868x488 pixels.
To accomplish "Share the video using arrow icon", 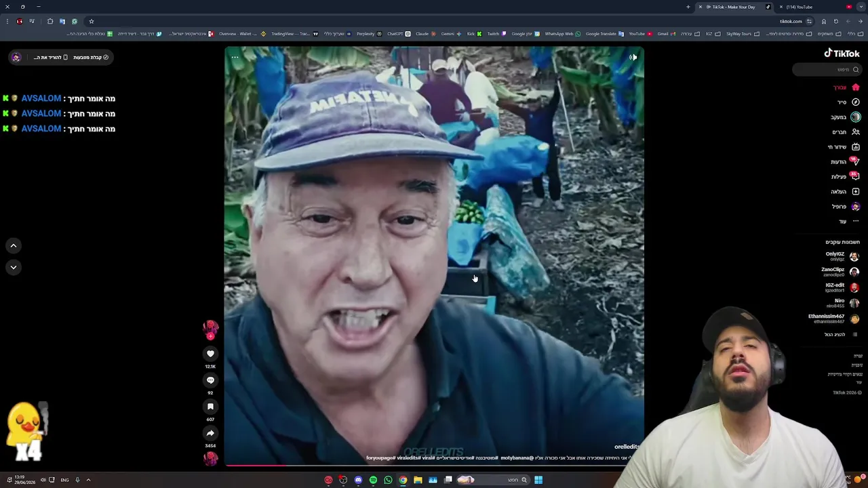I will point(210,433).
